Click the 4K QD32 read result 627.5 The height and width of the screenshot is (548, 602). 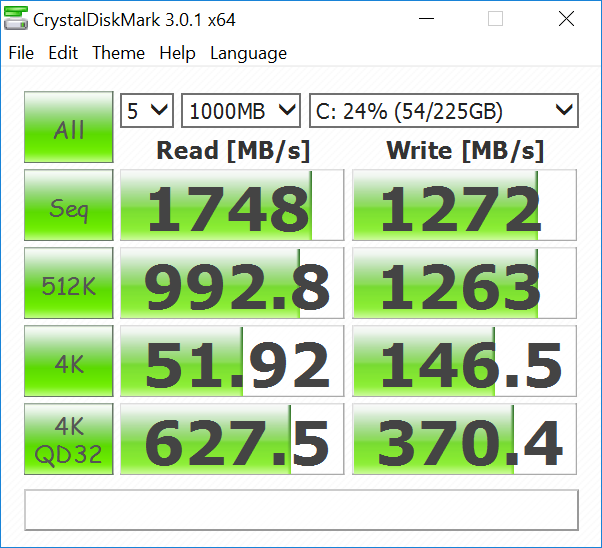tap(232, 439)
